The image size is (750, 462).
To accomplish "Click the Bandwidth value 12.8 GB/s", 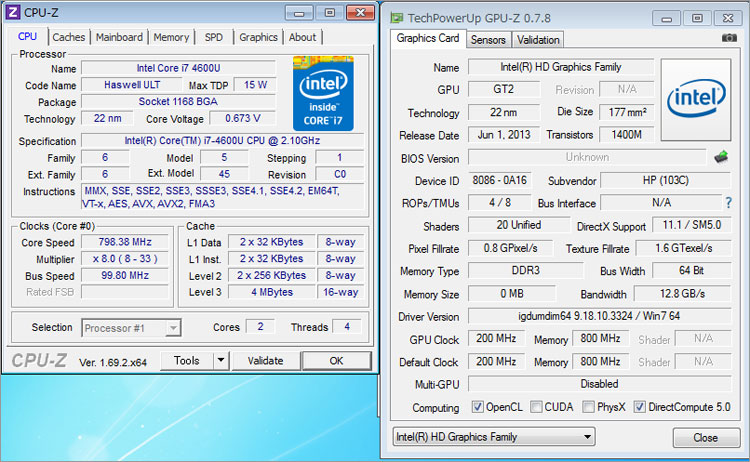I will point(682,294).
